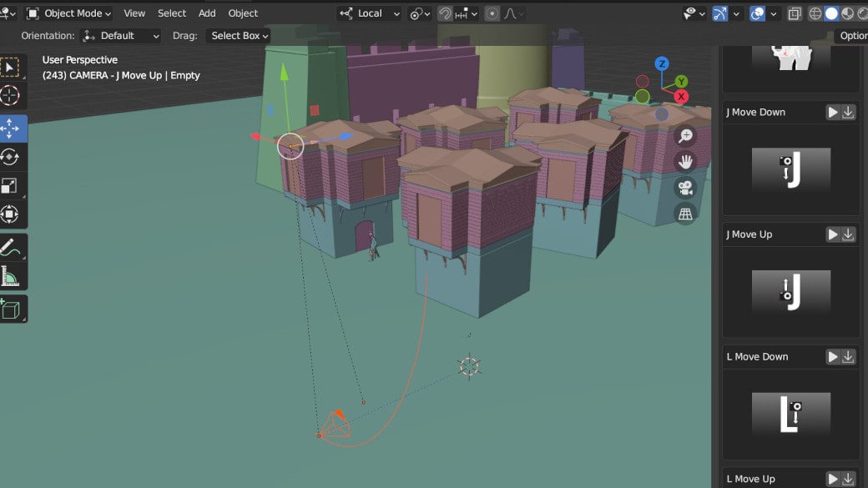The width and height of the screenshot is (868, 488).
Task: Click the negative X axis gizmo circle
Action: point(642,82)
